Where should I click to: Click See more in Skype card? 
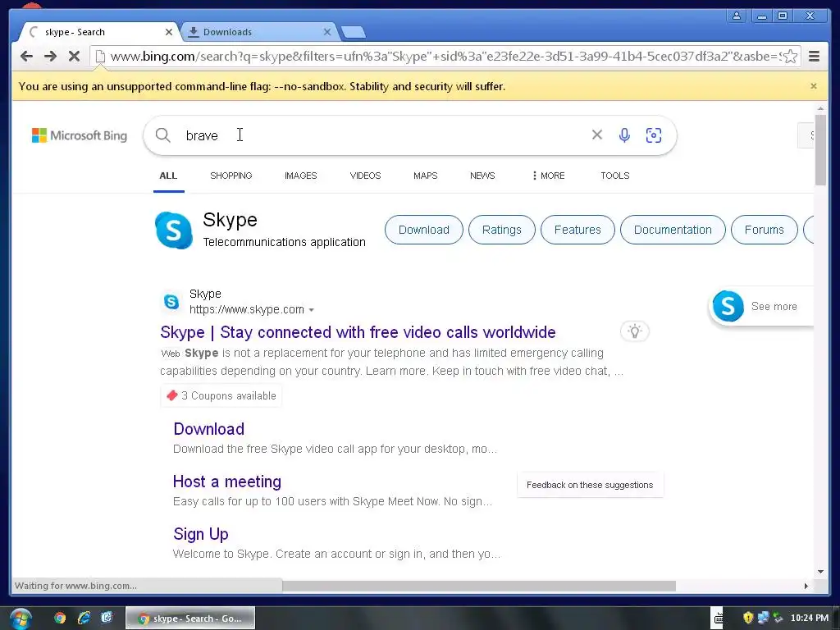(x=774, y=307)
